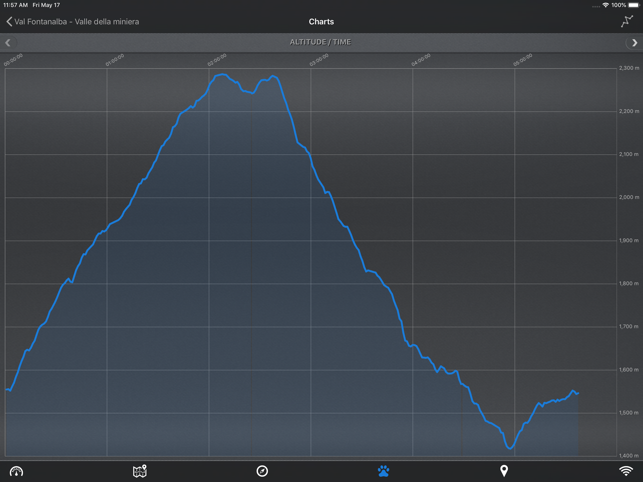The width and height of the screenshot is (643, 482).
Task: Click the 03:00:00 time label
Action: click(x=319, y=59)
